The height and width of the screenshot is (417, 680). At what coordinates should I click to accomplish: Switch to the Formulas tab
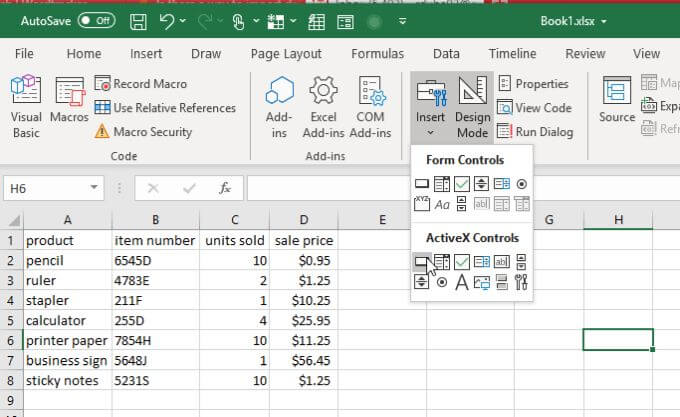[x=377, y=54]
